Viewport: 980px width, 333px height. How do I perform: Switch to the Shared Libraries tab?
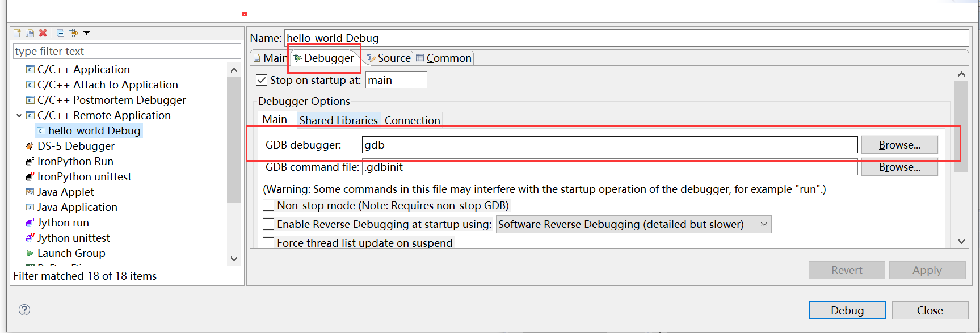coord(339,120)
